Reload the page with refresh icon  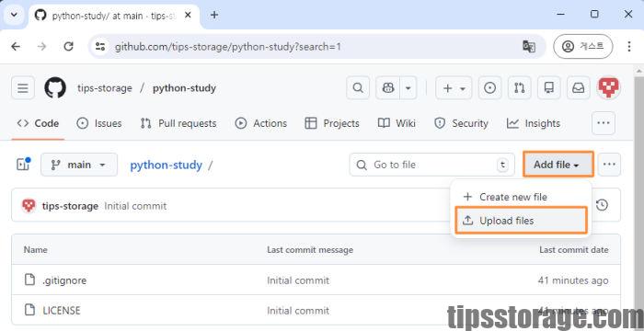[68, 46]
